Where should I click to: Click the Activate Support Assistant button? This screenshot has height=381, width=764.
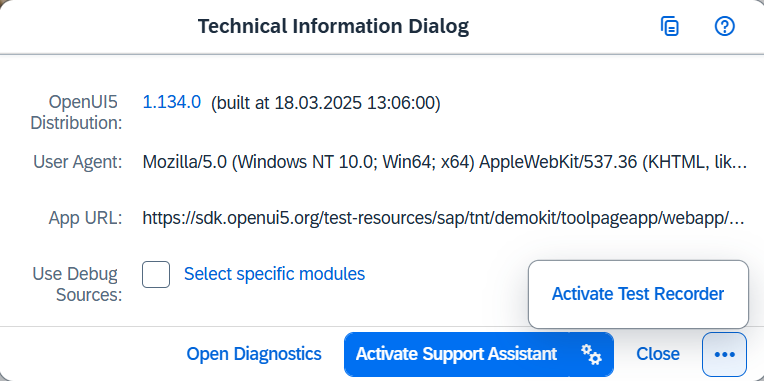pos(456,354)
